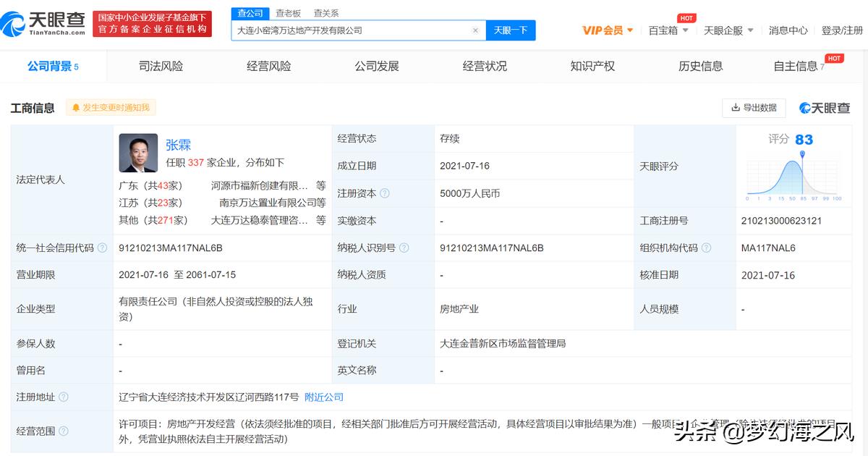Clear the search box with X icon

click(475, 30)
